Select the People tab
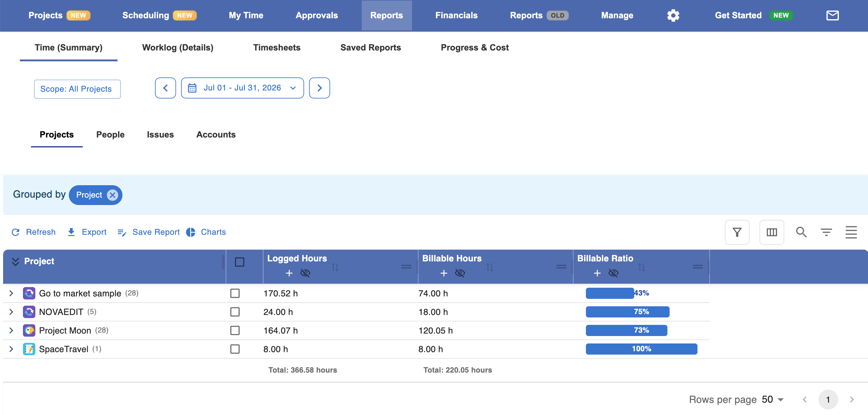This screenshot has width=868, height=415. pyautogui.click(x=110, y=135)
